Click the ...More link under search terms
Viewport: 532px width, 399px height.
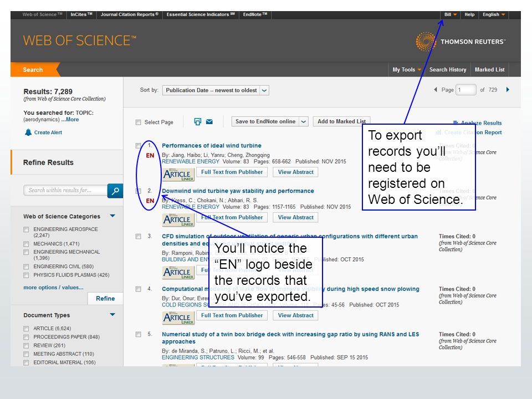point(70,120)
